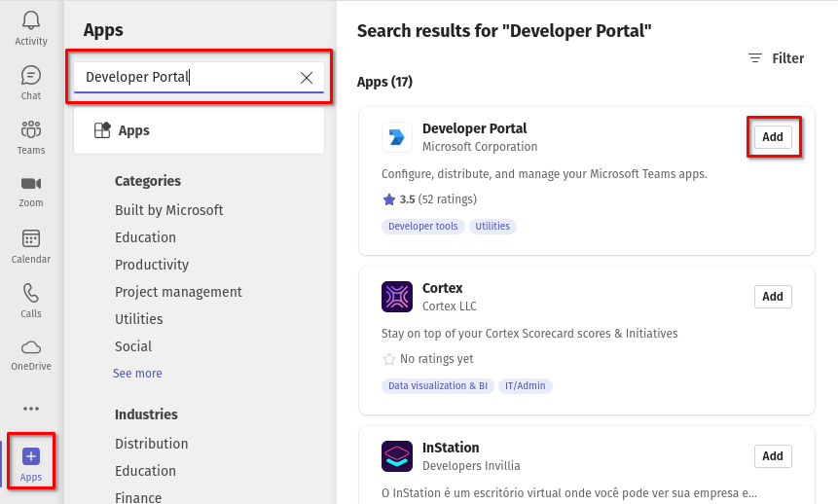The image size is (838, 504).
Task: Open the Developer Portal title
Action: coord(475,128)
